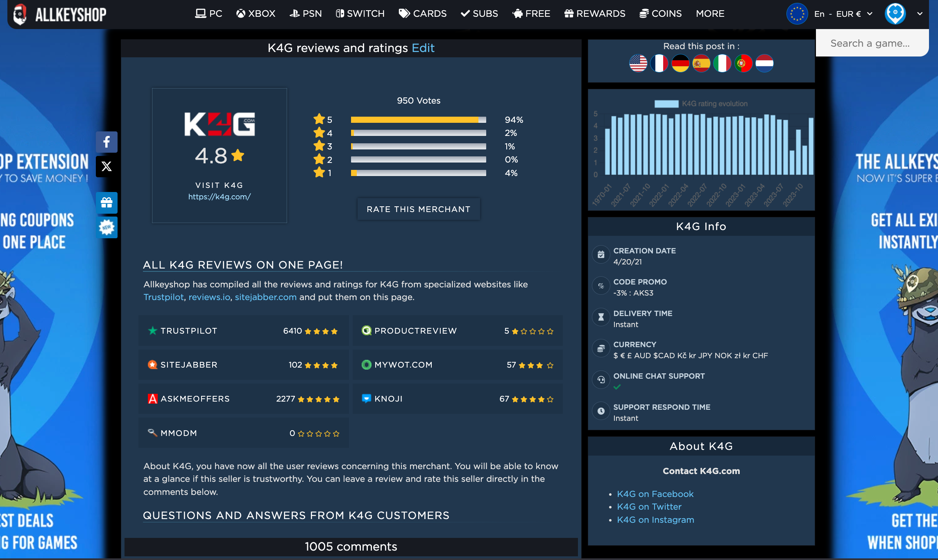This screenshot has height=560, width=938.
Task: Click the 5-star rating progress bar
Action: pos(418,120)
